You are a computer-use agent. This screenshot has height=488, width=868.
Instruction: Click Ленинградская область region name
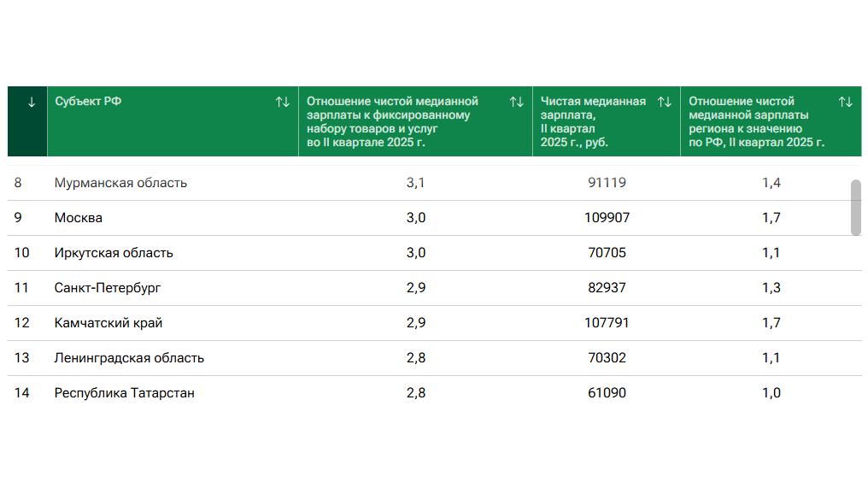[x=129, y=358]
